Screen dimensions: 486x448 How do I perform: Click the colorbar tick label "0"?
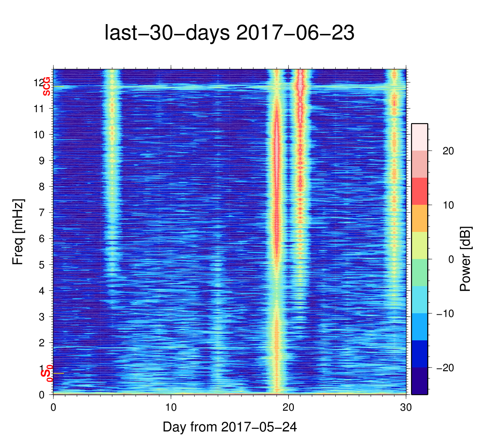coord(451,259)
